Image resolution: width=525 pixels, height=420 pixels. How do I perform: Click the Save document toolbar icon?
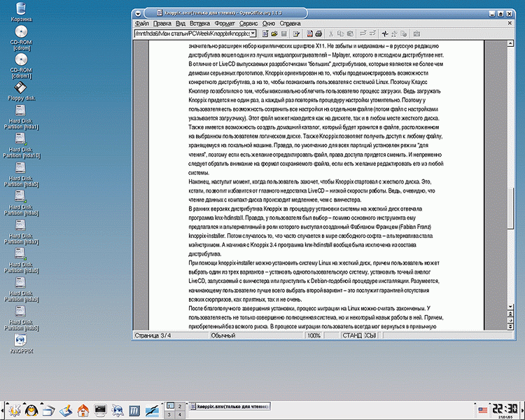coord(285,33)
